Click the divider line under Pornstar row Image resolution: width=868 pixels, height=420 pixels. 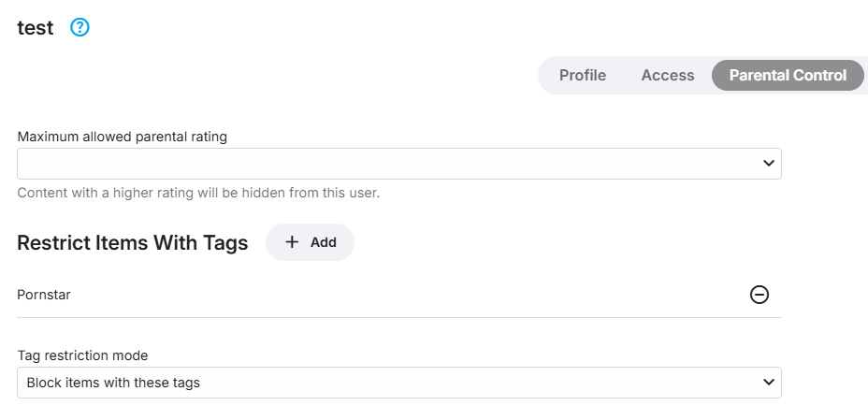[398, 317]
